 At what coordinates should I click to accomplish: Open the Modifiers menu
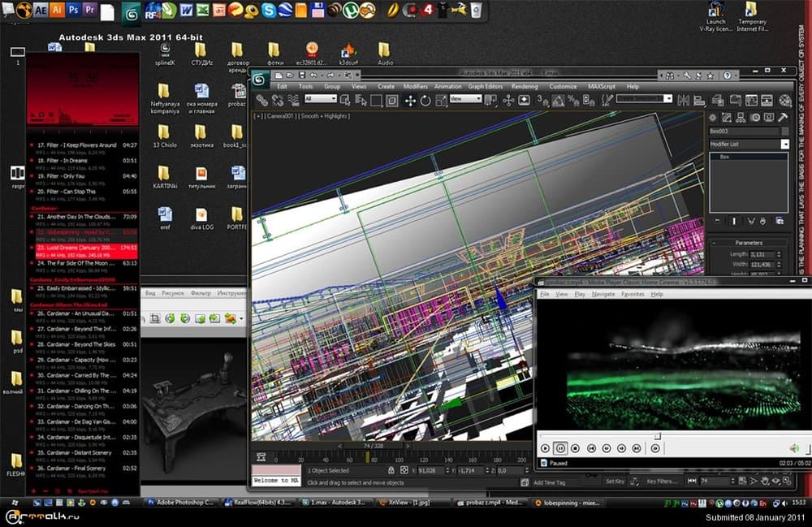(x=415, y=86)
